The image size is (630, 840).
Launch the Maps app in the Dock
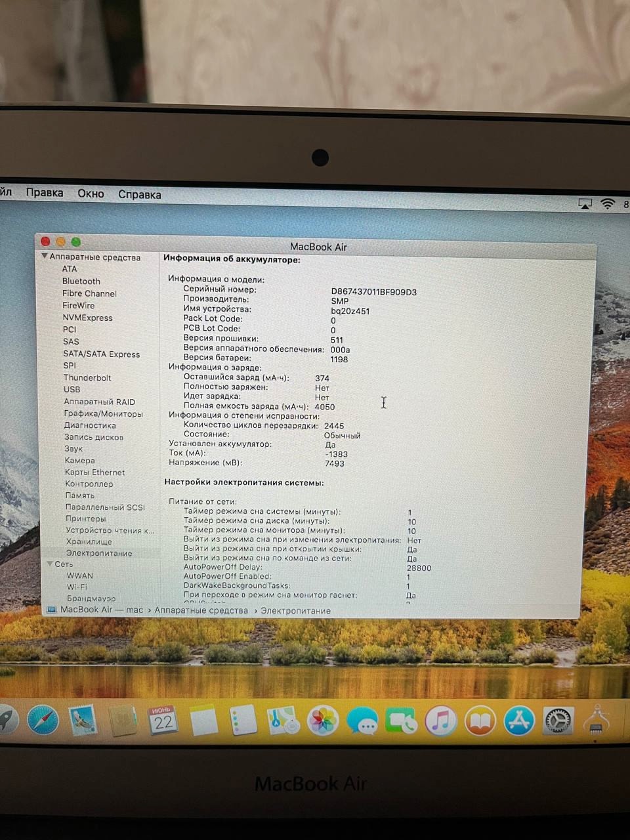[x=283, y=721]
